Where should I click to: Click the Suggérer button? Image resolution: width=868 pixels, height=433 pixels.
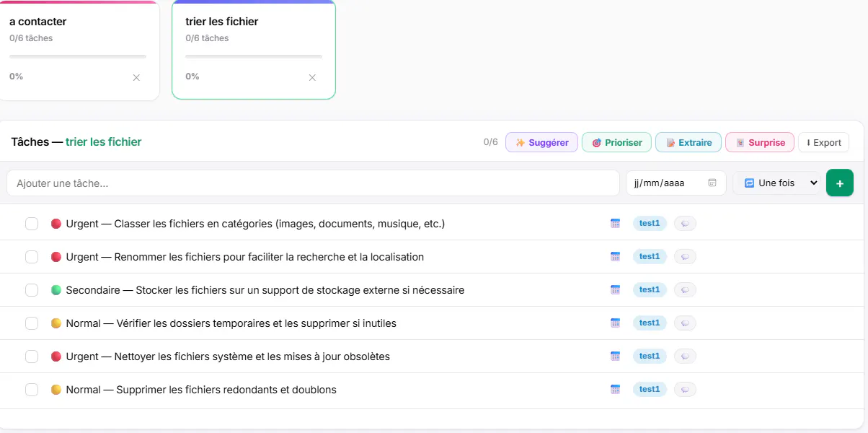point(541,142)
